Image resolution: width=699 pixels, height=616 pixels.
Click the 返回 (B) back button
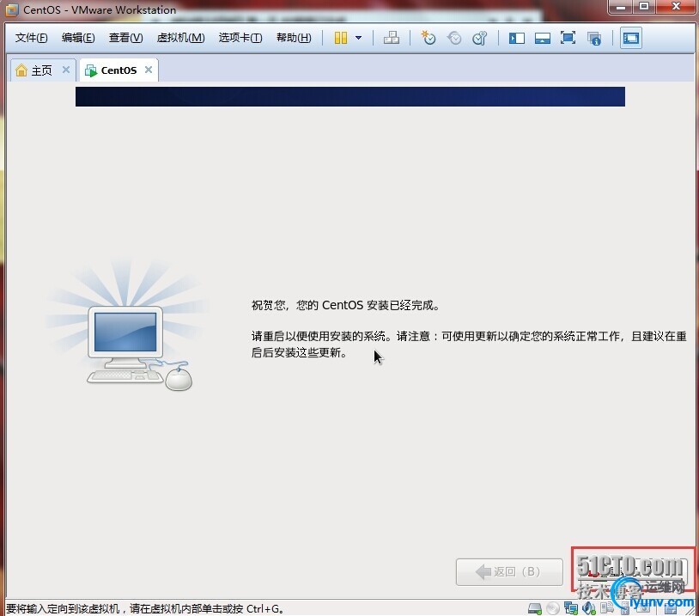pos(509,571)
